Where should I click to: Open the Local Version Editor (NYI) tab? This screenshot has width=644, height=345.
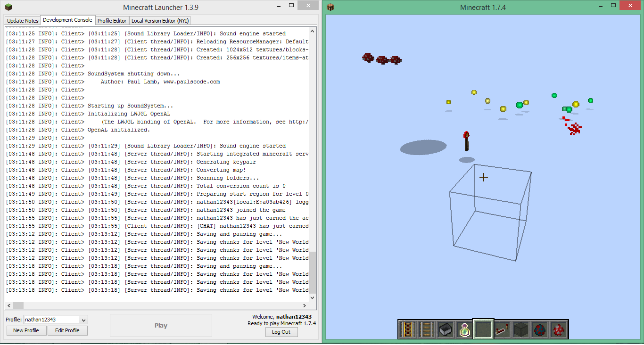pyautogui.click(x=160, y=21)
